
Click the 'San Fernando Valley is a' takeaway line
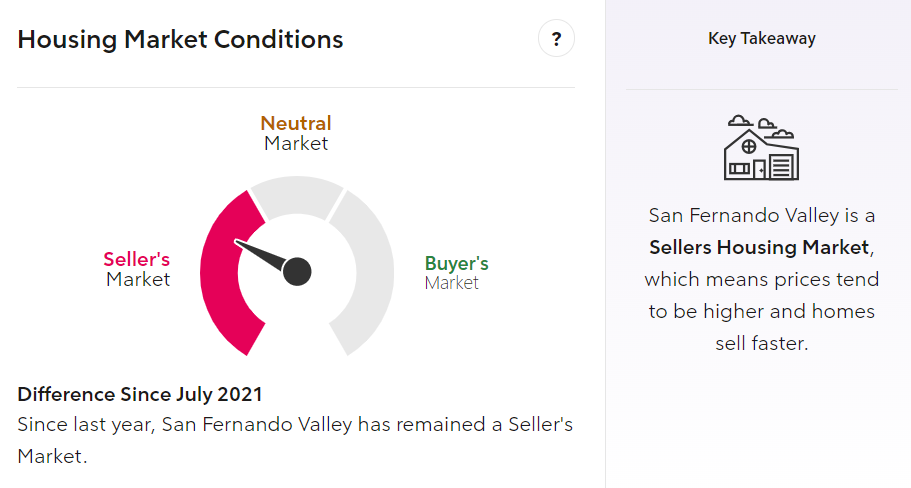pos(761,215)
